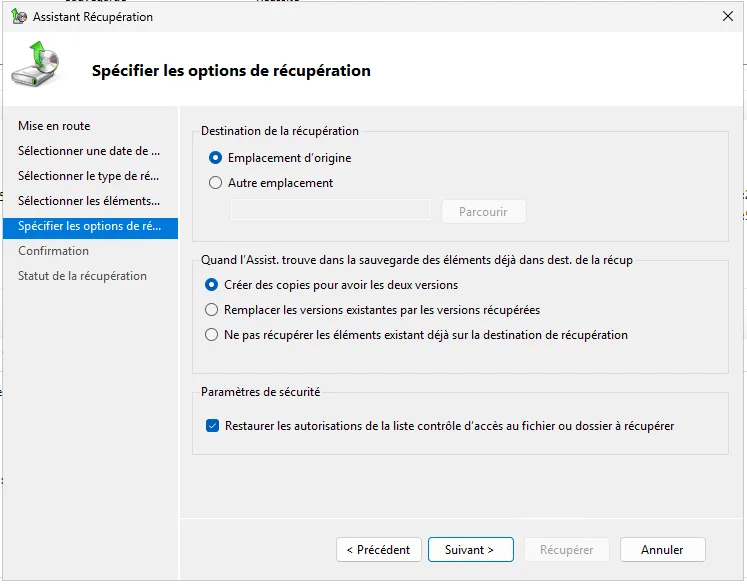Choose 'Remplacer les versions existantes' option

coord(211,310)
